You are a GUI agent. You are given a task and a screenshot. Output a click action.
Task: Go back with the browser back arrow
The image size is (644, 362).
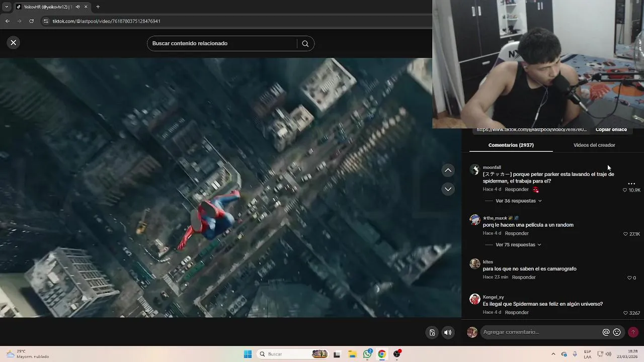pos(7,21)
